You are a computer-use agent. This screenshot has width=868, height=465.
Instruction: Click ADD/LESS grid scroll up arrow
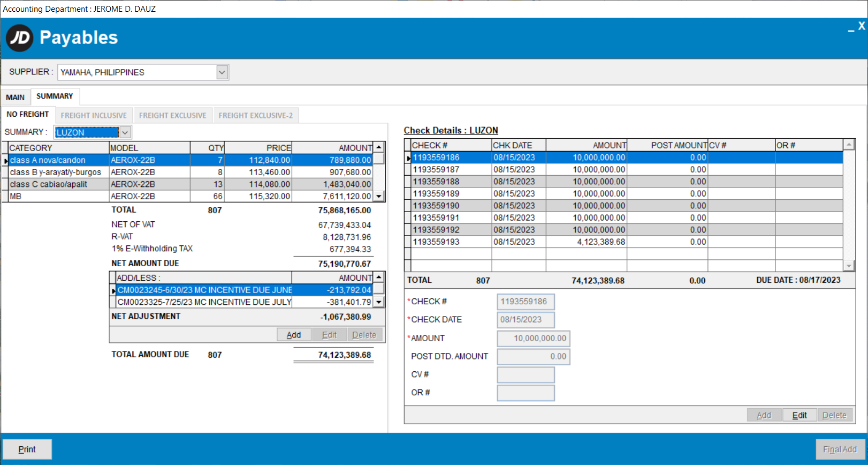click(379, 277)
